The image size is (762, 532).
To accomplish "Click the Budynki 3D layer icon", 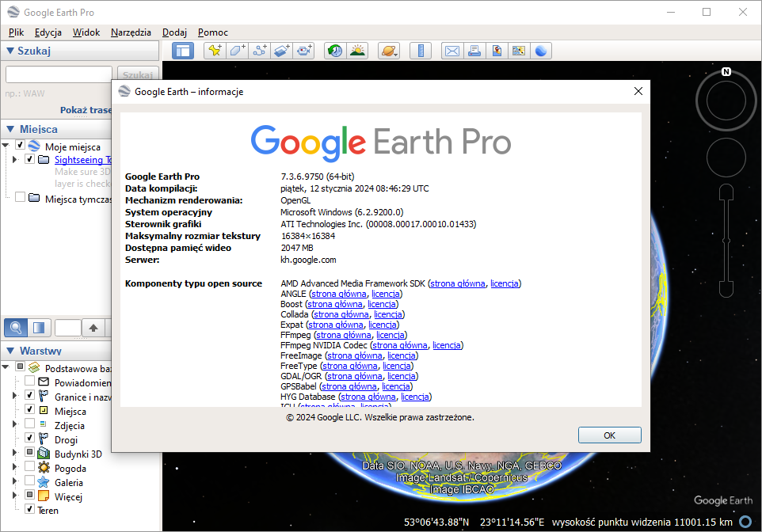I will 44,454.
